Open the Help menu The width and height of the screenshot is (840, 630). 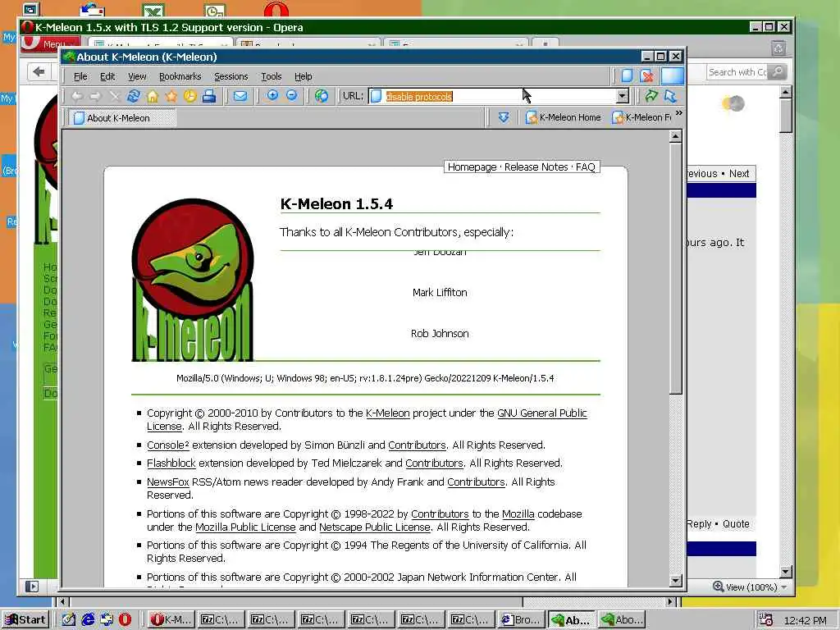tap(304, 76)
